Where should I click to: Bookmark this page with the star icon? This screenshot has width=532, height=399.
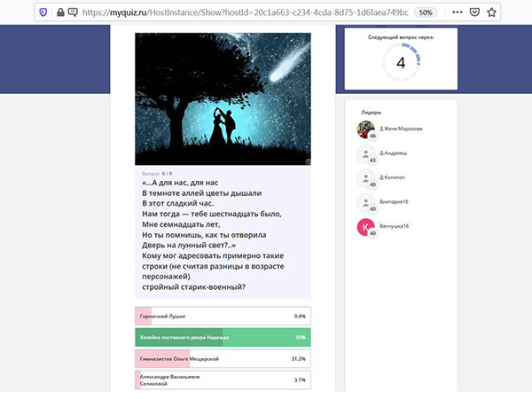(501, 13)
